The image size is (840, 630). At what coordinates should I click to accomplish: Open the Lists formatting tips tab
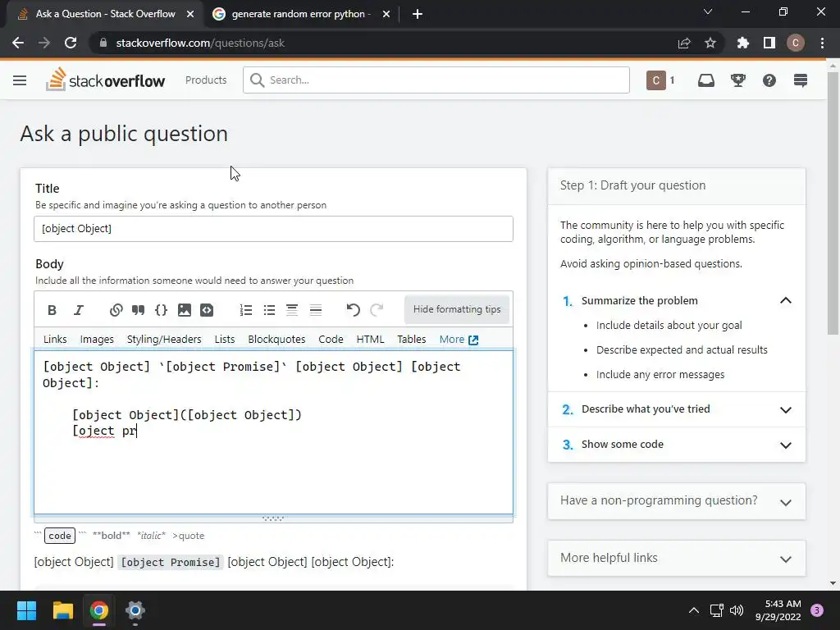pos(225,339)
